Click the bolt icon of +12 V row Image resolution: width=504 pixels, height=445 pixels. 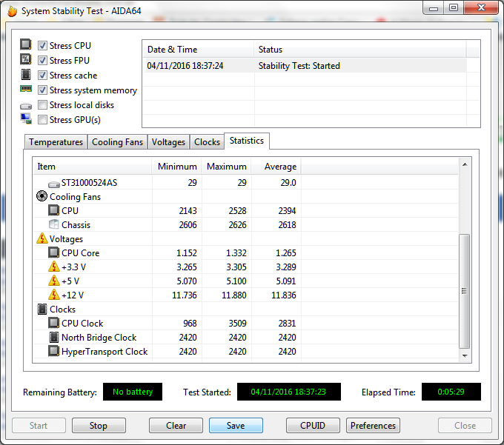pyautogui.click(x=53, y=295)
